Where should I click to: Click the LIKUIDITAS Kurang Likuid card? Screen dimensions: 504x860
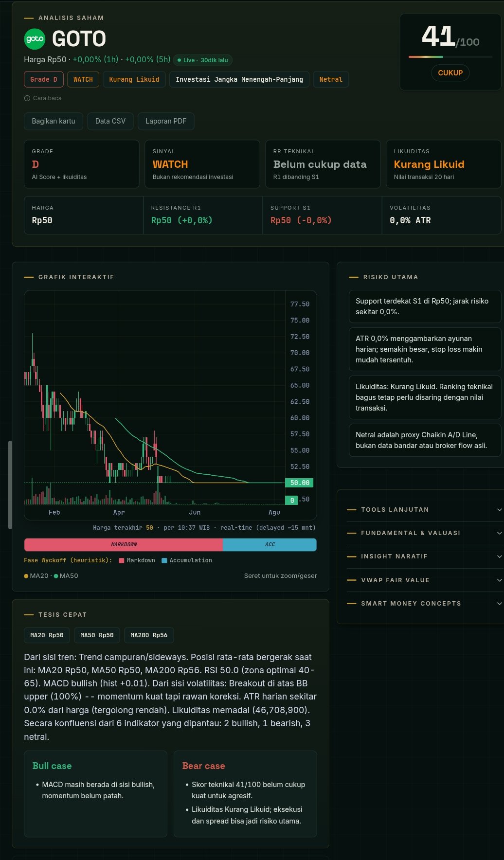(444, 164)
